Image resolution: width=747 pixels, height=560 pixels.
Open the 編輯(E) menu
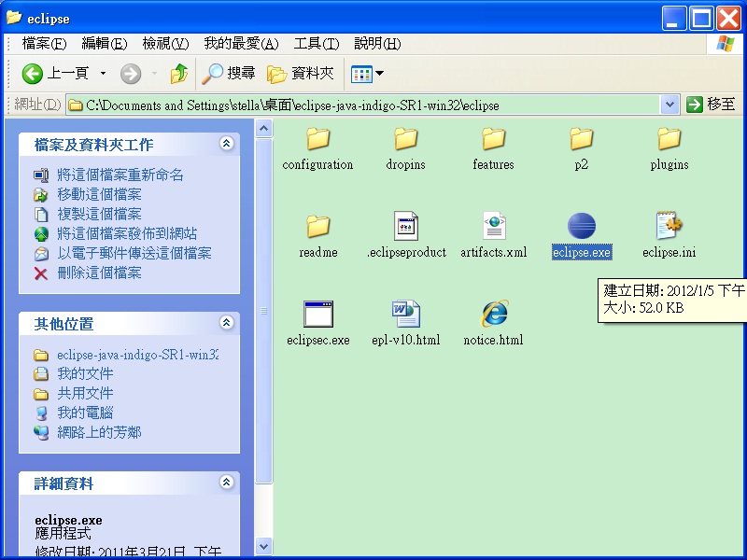click(104, 44)
